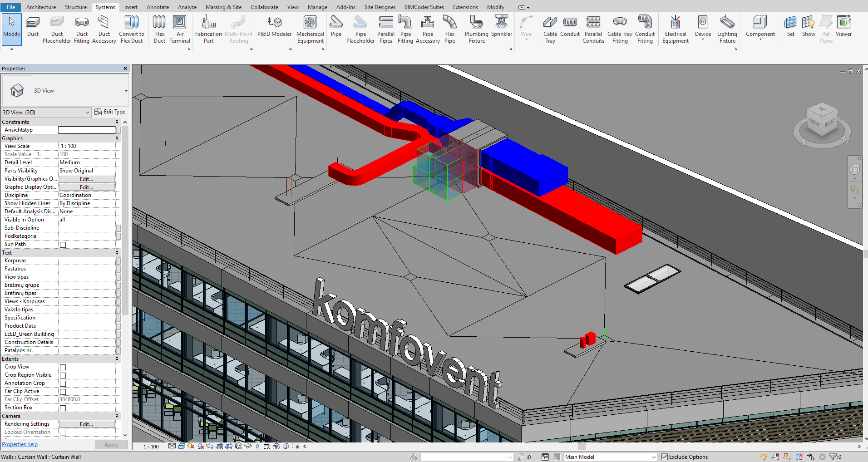Enable the Section Box checkbox

(x=63, y=408)
